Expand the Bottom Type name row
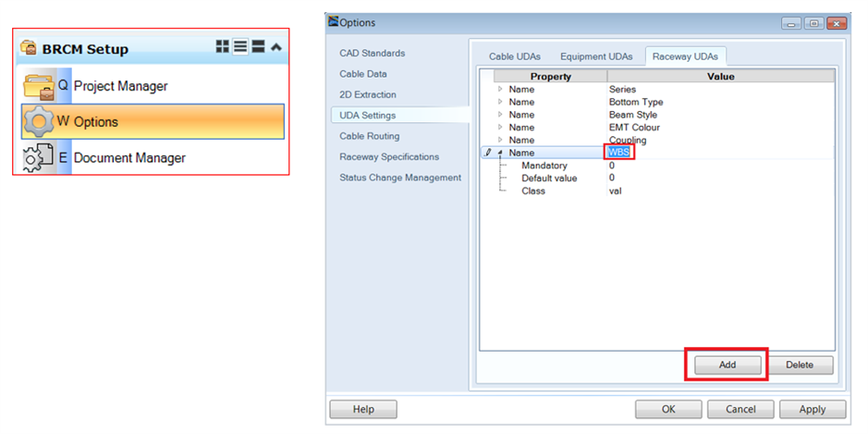 pos(500,102)
